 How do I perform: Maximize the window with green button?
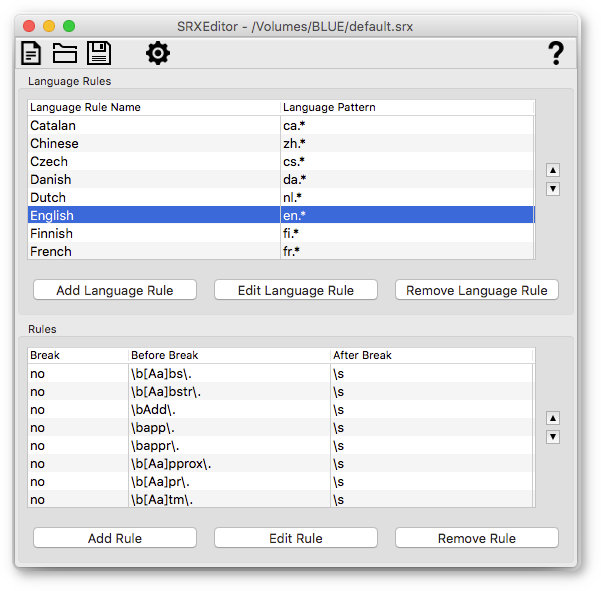click(x=69, y=26)
